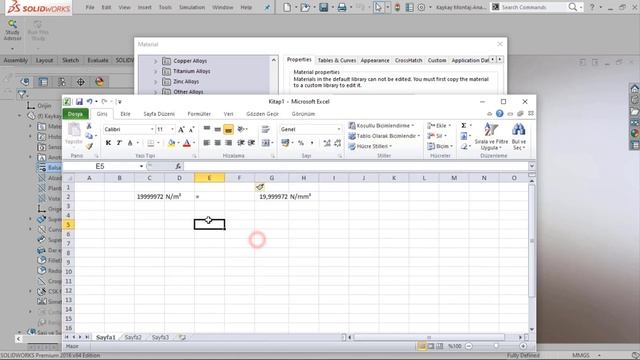
Task: Click the Yapıştır paste icon in Excel
Action: [74, 133]
